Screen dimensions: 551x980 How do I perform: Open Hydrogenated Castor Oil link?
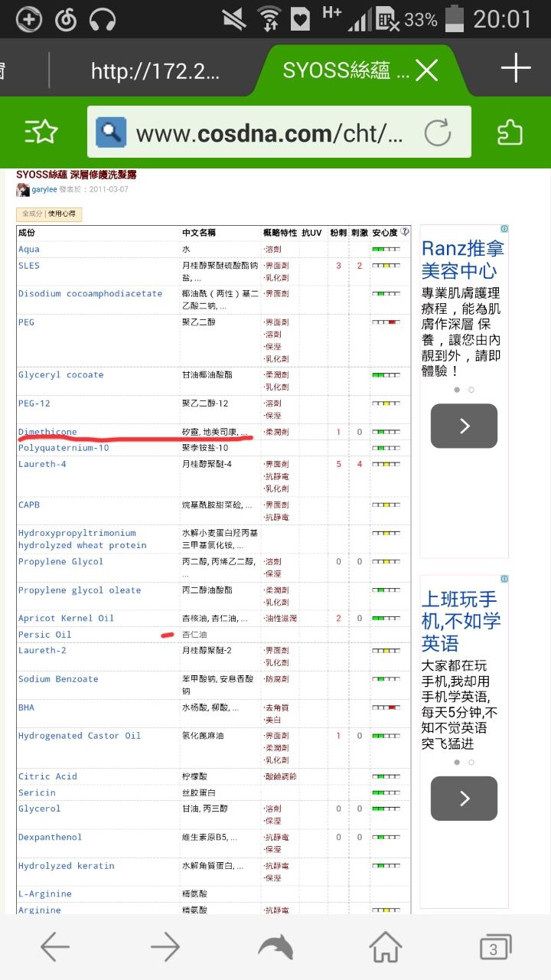tap(80, 736)
